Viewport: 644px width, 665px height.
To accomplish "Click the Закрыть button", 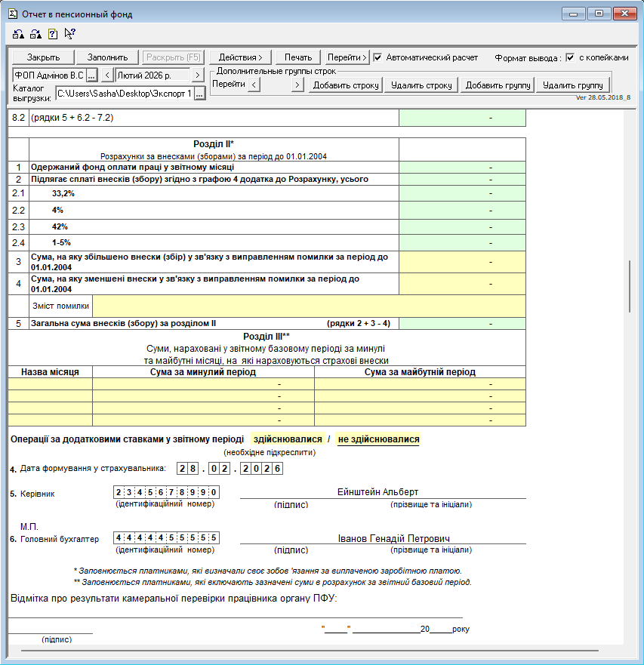I will [x=42, y=57].
